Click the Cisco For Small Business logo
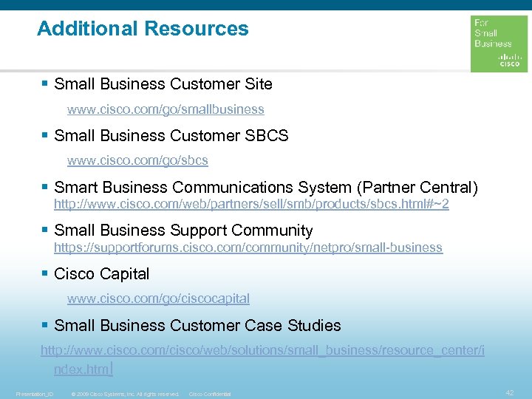This screenshot has width=532, height=399. 499,44
